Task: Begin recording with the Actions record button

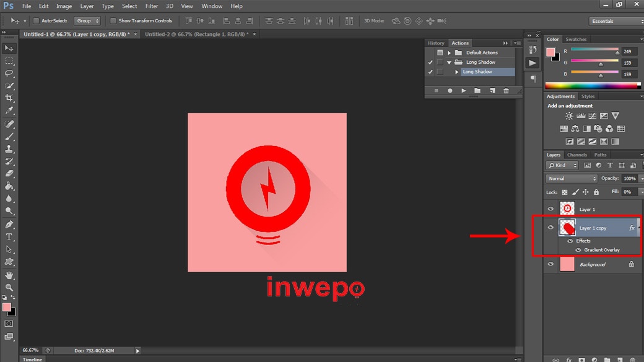Action: click(x=450, y=91)
